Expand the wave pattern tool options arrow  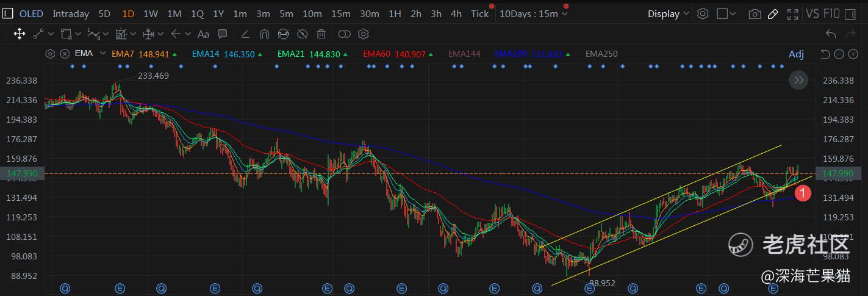(106, 34)
